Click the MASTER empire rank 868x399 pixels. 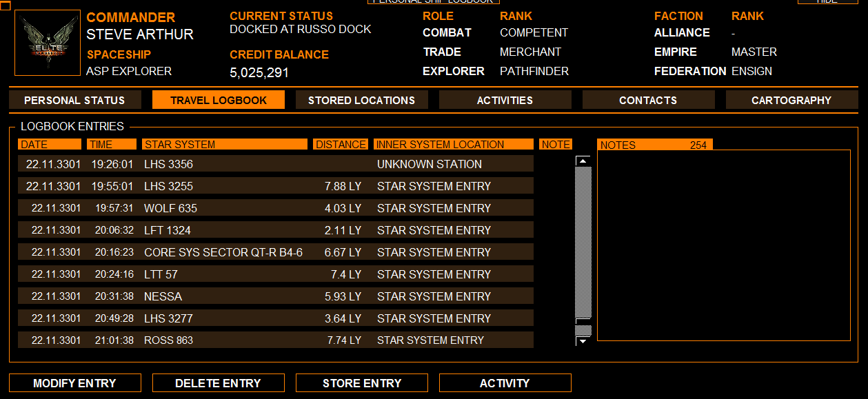pyautogui.click(x=754, y=52)
